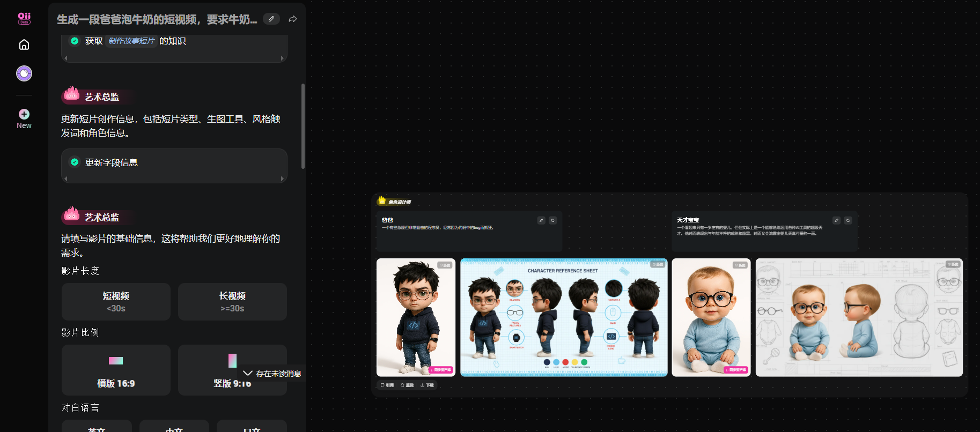Regenerate the 天才宝宝 character card
Screen dimensions: 980x432
[x=848, y=220]
